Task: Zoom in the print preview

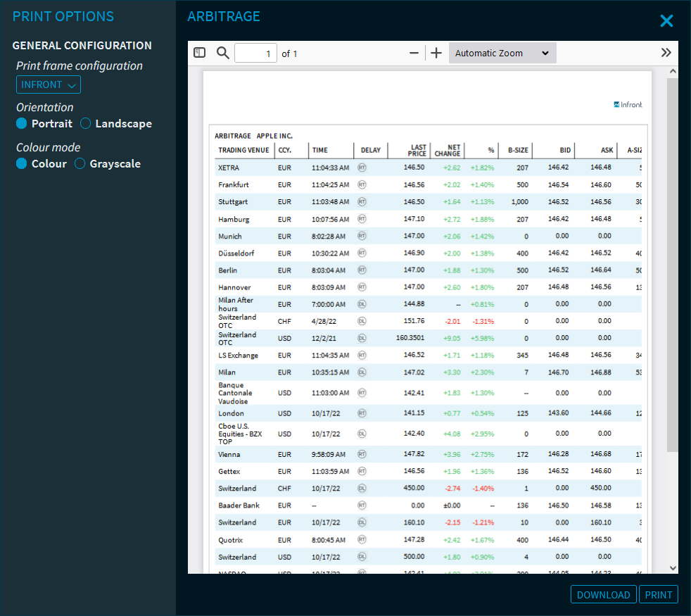Action: tap(436, 53)
